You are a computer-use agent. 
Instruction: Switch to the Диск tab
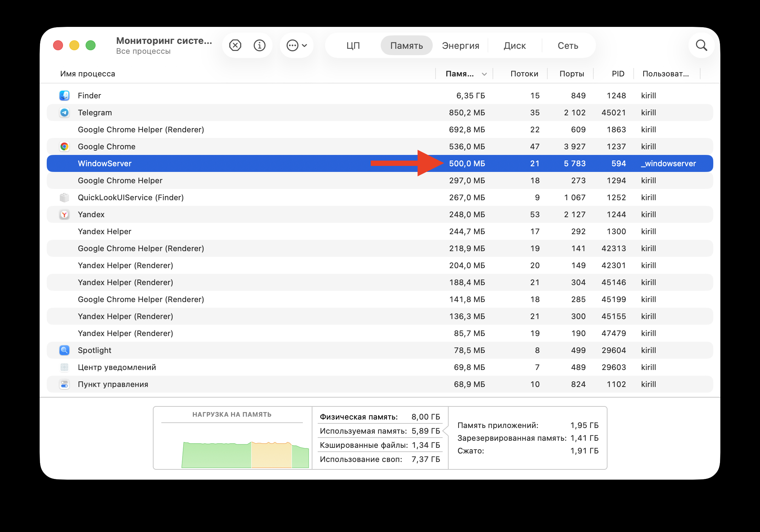pyautogui.click(x=515, y=45)
